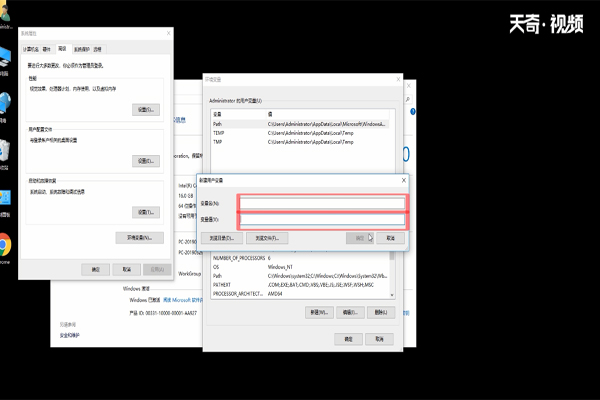Close the Environment Variables dialog
The width and height of the screenshot is (600, 400).
coord(398,79)
